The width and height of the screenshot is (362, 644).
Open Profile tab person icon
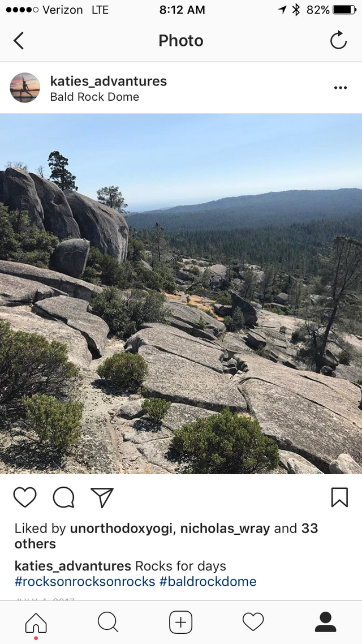[325, 622]
